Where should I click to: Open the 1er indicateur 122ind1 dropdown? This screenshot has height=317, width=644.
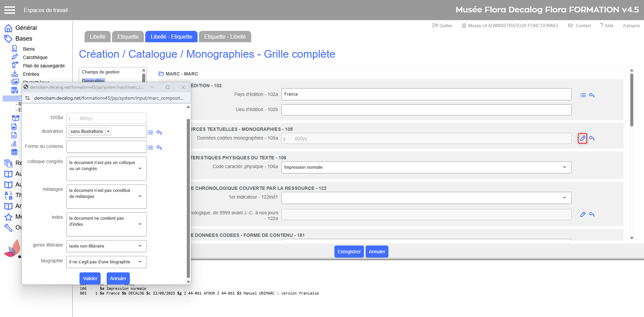(565, 198)
